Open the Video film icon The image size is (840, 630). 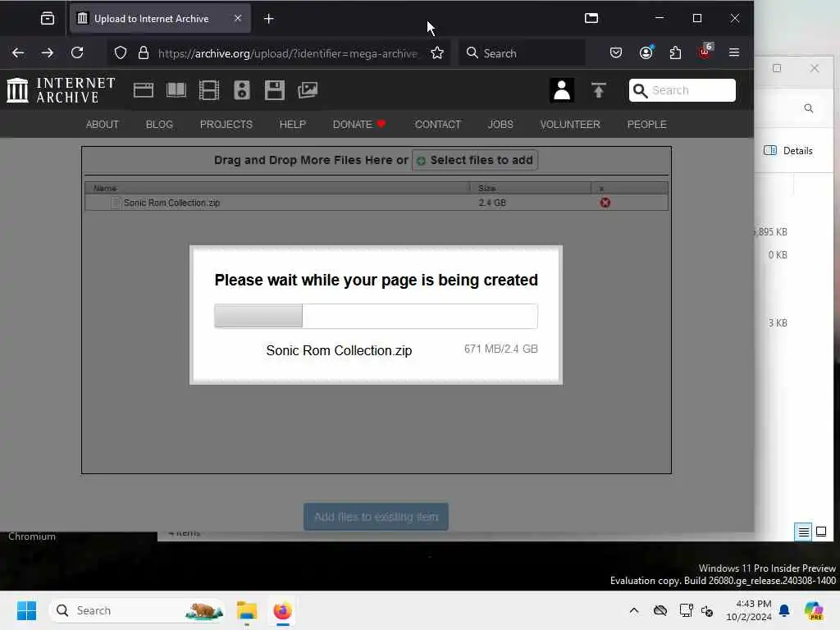click(x=209, y=90)
